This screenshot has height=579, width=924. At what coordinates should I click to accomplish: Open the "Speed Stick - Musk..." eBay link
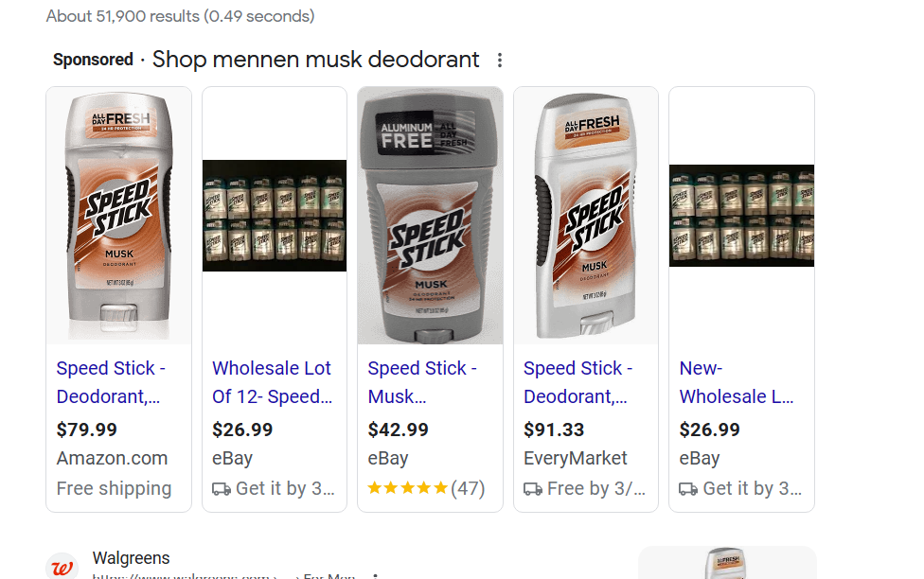click(422, 382)
